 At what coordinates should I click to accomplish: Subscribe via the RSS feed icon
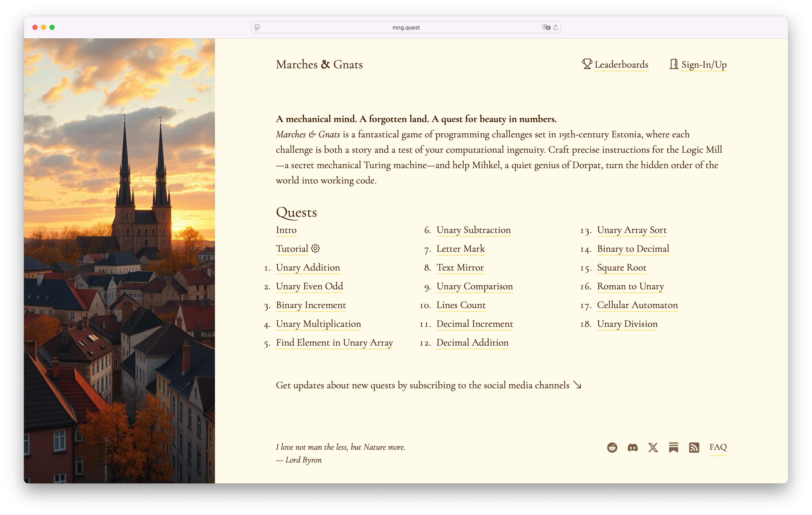click(694, 448)
